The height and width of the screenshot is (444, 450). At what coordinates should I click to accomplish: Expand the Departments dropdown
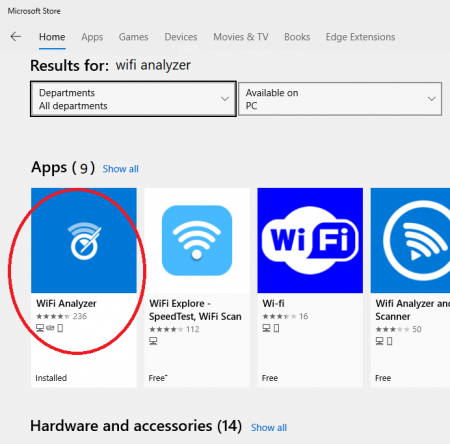[133, 99]
